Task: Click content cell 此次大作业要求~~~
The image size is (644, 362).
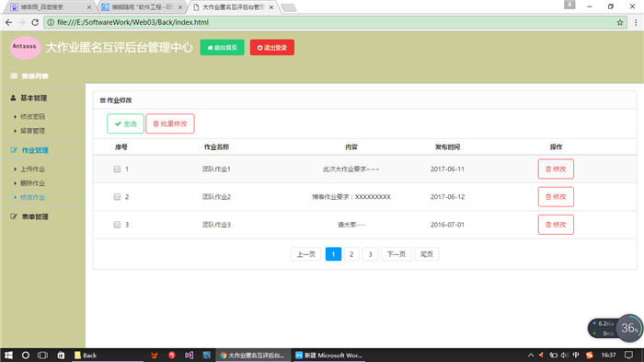Action: point(351,169)
